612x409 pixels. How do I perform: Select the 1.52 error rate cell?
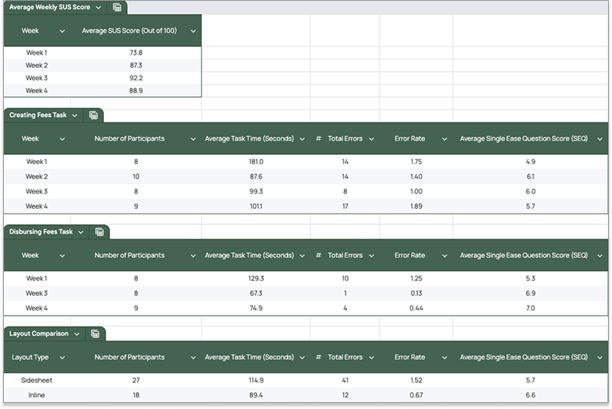click(416, 380)
